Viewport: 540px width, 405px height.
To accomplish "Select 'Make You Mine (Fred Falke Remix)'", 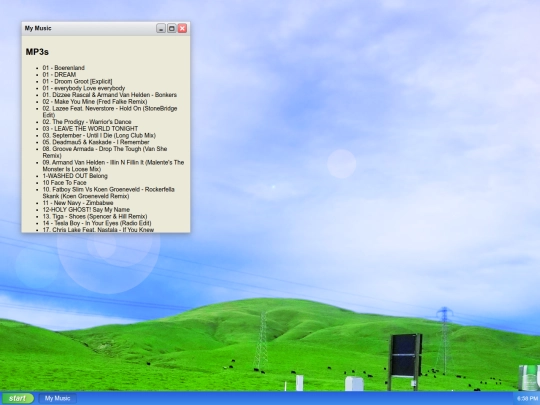I will [95, 102].
